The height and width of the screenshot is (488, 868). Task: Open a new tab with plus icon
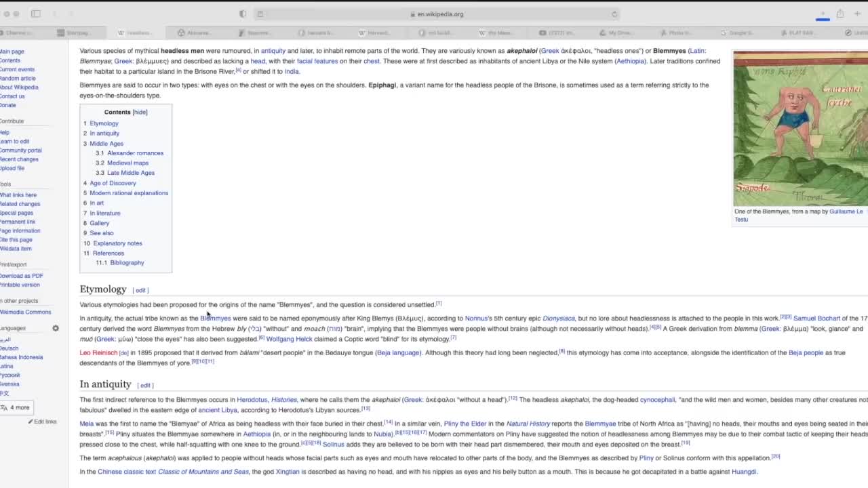(x=857, y=14)
